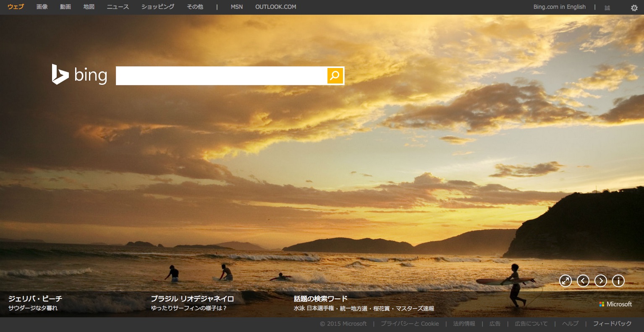
Task: Open the フィードバック link in footer
Action: pyautogui.click(x=612, y=324)
